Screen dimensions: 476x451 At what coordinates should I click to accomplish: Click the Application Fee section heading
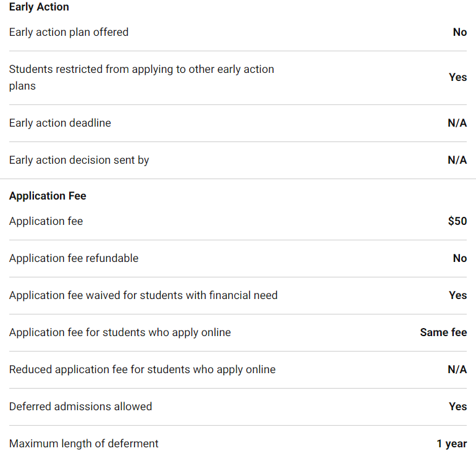pos(48,196)
